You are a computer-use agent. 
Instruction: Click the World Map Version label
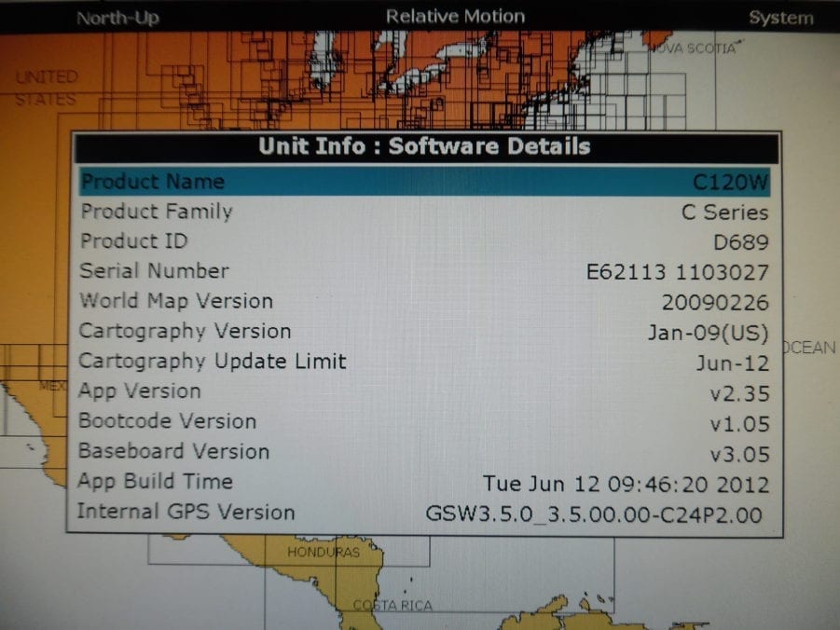(176, 301)
